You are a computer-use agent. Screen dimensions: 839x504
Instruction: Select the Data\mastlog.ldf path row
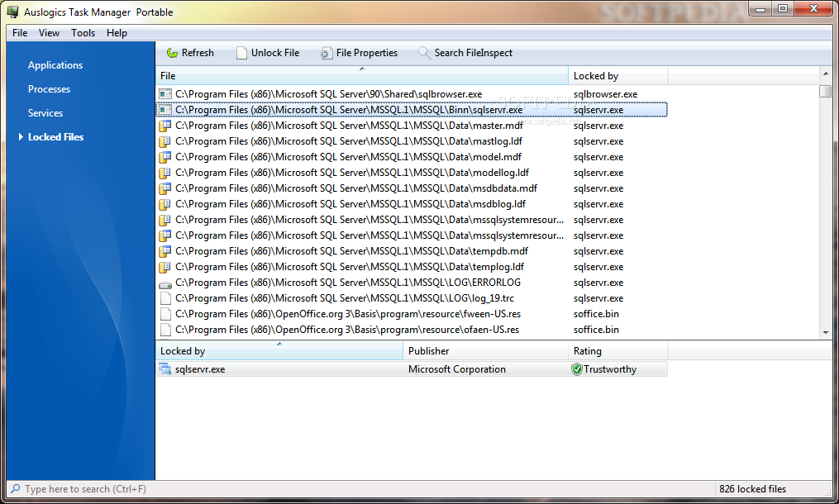point(412,141)
